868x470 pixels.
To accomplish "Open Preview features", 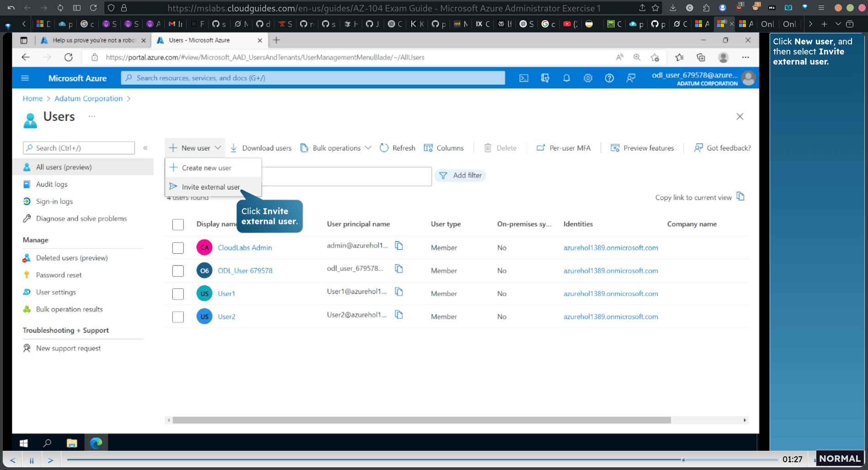I will (x=642, y=148).
